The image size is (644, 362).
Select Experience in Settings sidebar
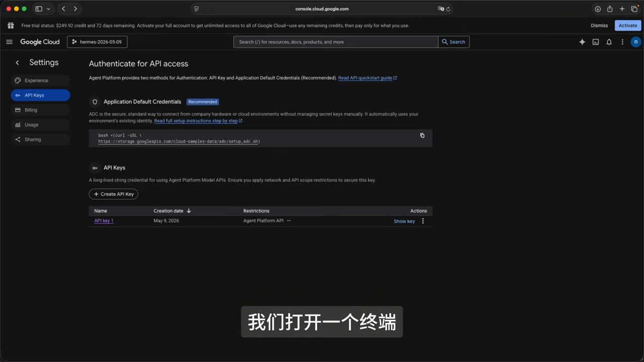[40, 80]
